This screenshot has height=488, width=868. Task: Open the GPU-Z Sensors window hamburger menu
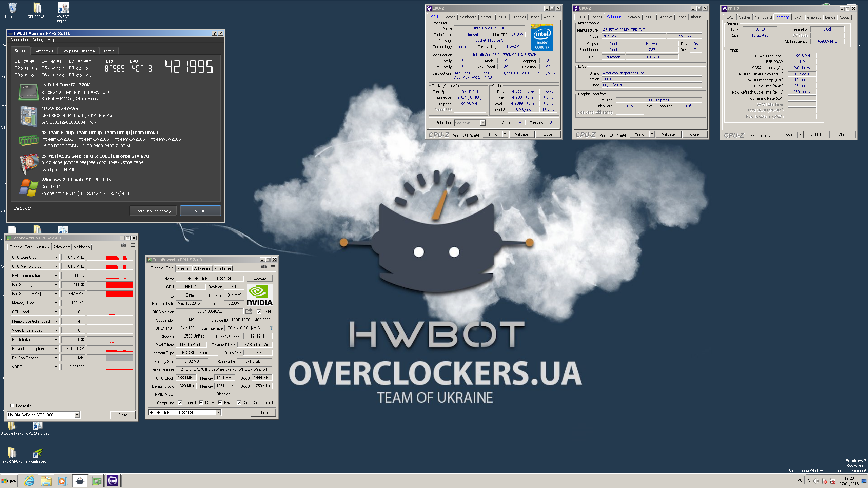pyautogui.click(x=133, y=245)
